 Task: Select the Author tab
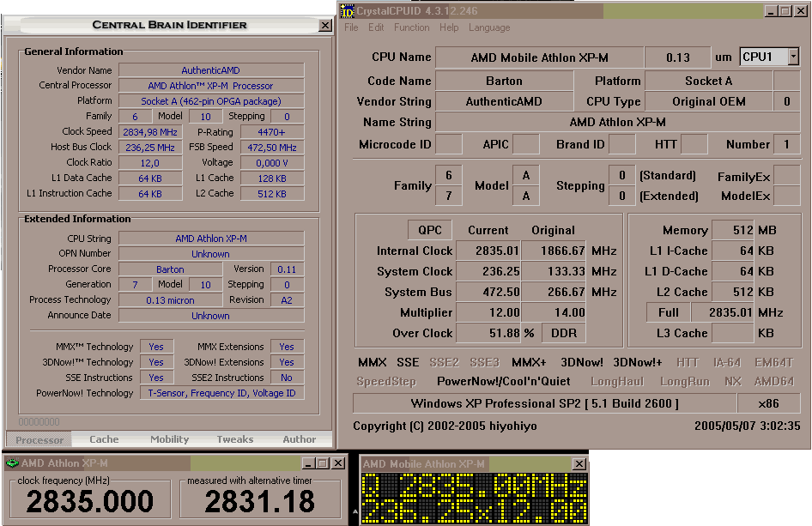(x=300, y=439)
